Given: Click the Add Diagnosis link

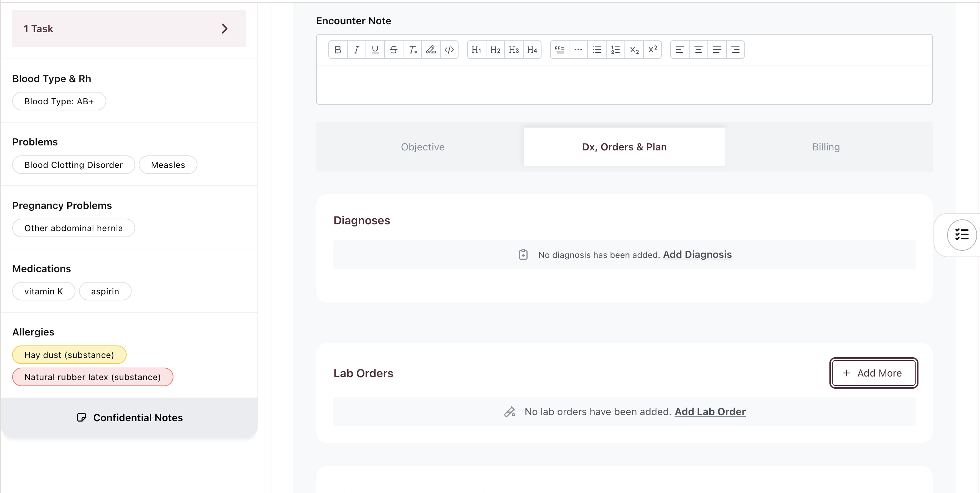Looking at the screenshot, I should click(697, 254).
